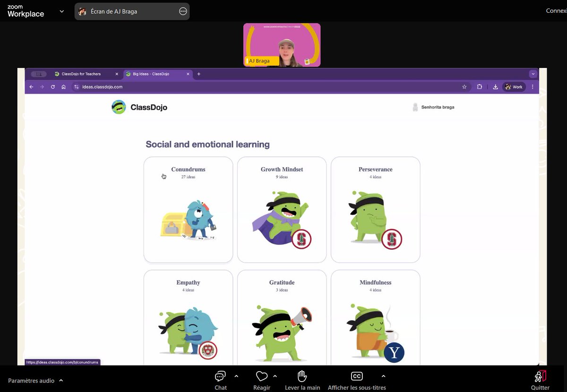Click the Stanford badge on Growth Mindset card
This screenshot has height=392, width=567.
(301, 239)
